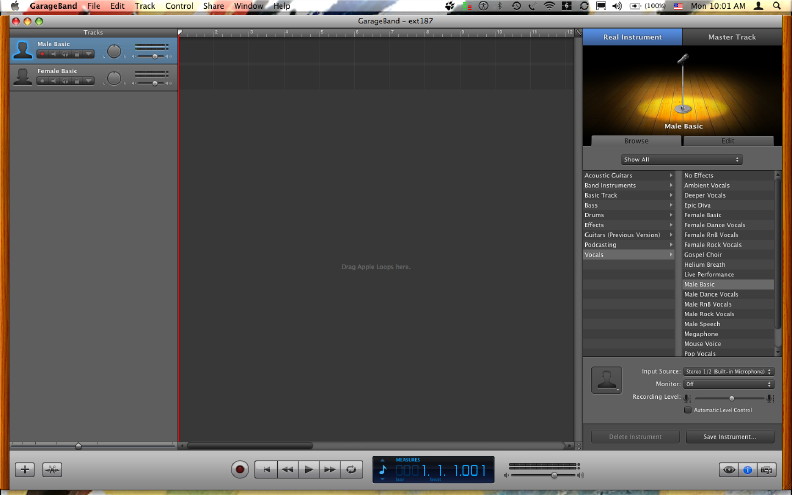Screen dimensions: 792x495
Task: Open the Loop Browser eye button
Action: (x=729, y=470)
